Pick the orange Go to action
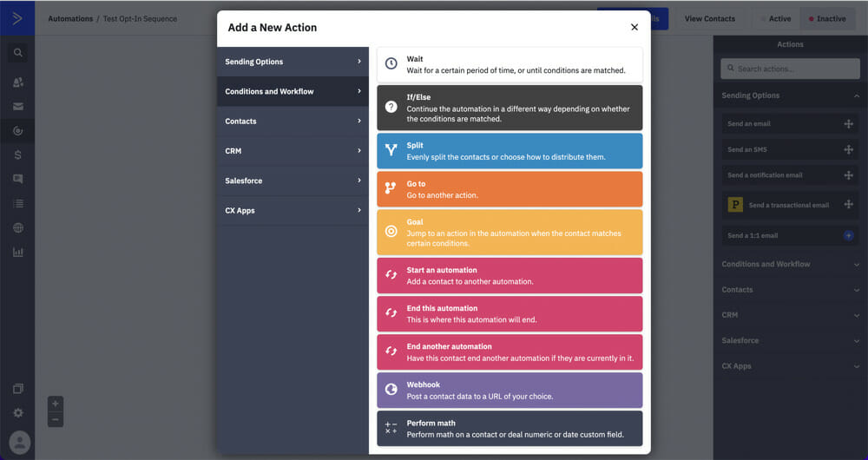 (x=510, y=189)
